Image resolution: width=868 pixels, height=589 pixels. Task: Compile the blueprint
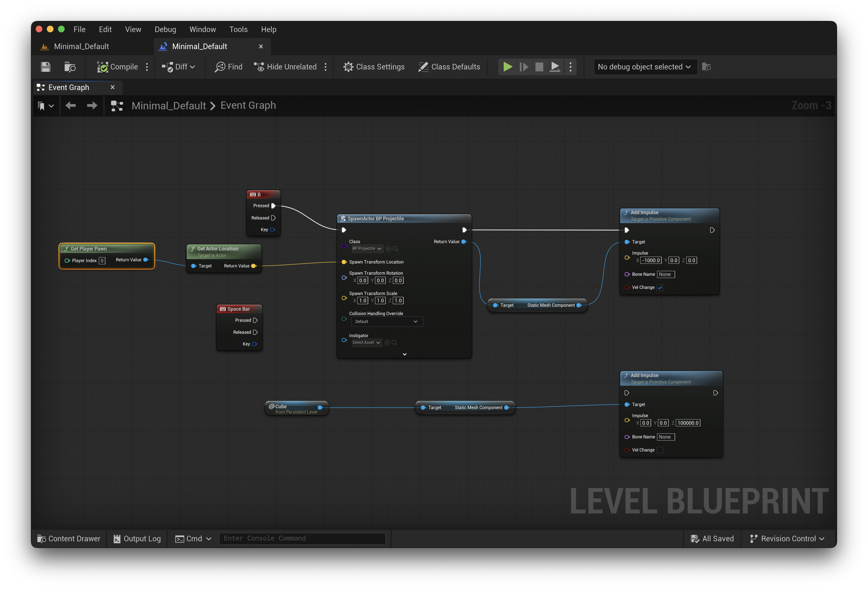coord(117,67)
